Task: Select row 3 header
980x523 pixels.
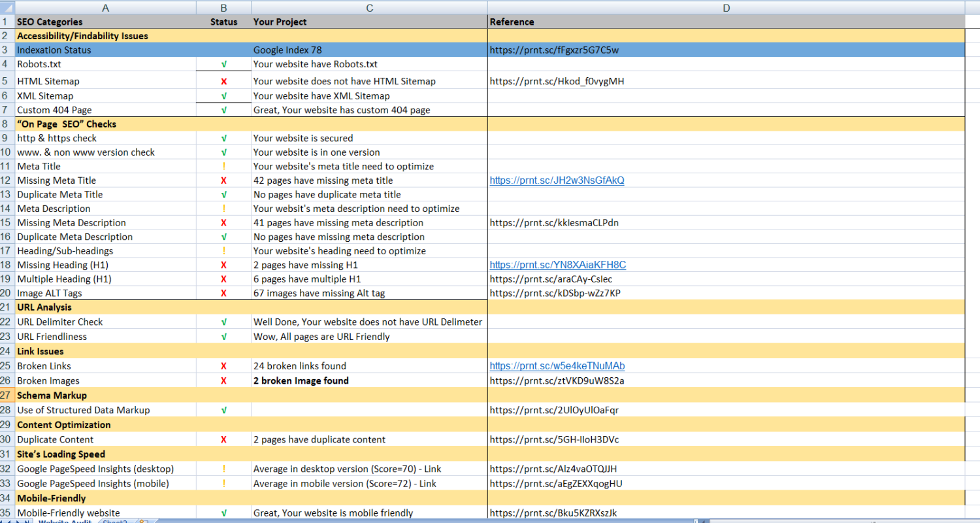Action: [7, 50]
